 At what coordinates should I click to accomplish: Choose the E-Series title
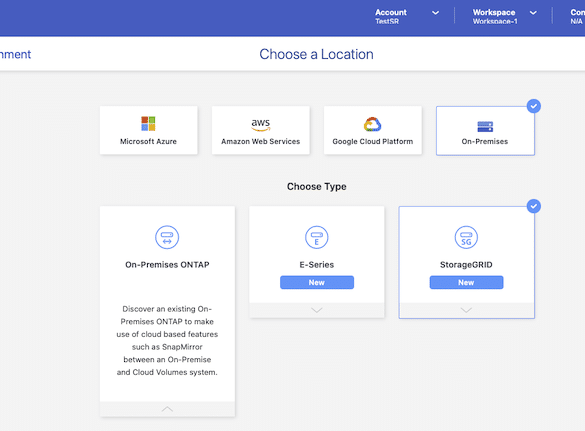[317, 265]
